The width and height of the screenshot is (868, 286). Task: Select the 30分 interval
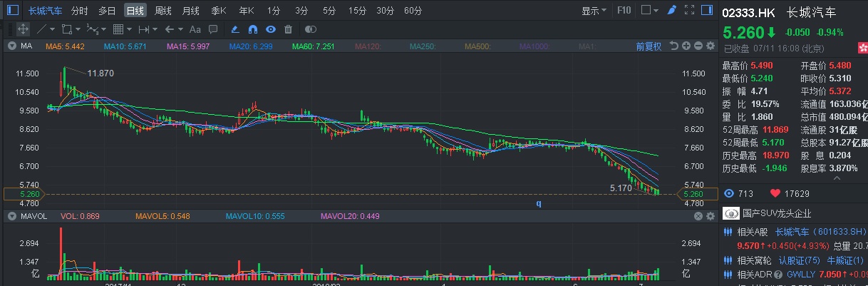386,11
